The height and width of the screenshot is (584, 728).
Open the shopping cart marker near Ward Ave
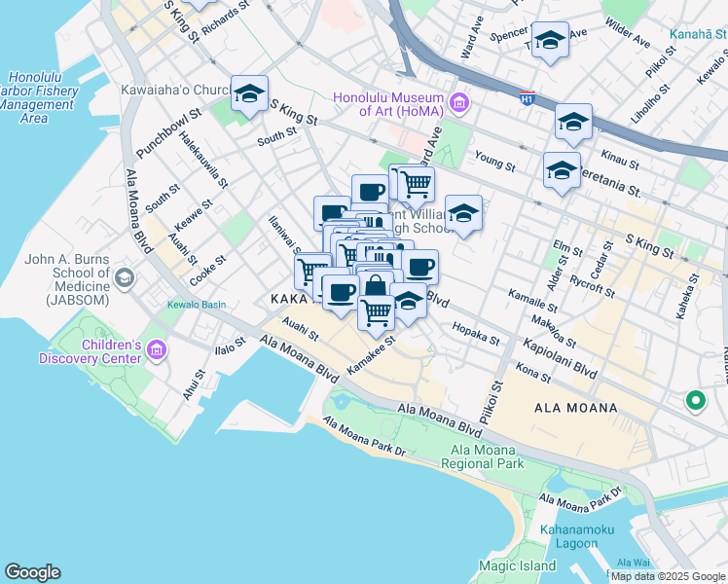point(416,182)
